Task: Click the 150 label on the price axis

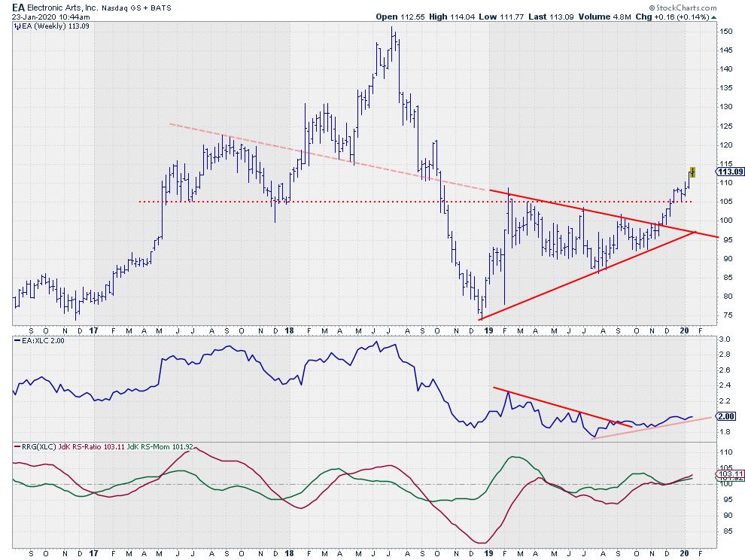Action: [x=726, y=32]
